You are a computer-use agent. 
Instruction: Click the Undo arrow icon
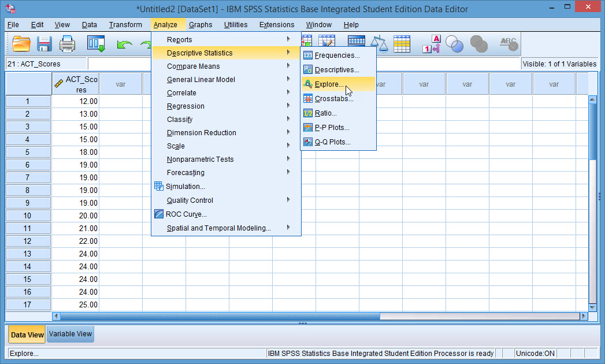(x=124, y=44)
